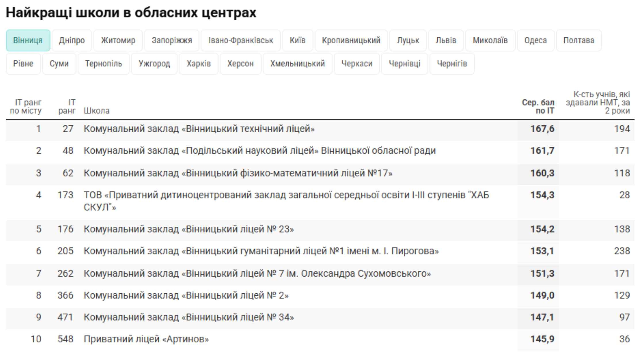Click the Приватний ліцей «Артинов» row
644x362 pixels.
[146, 339]
